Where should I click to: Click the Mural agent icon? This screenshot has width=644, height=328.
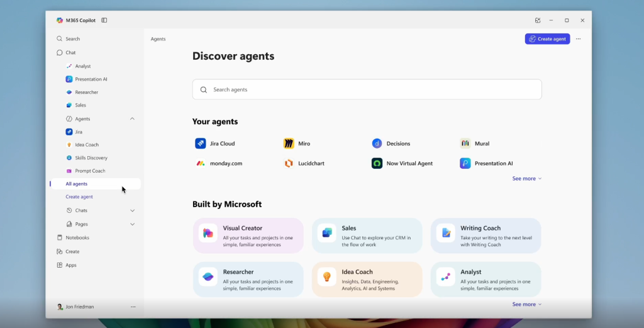465,144
